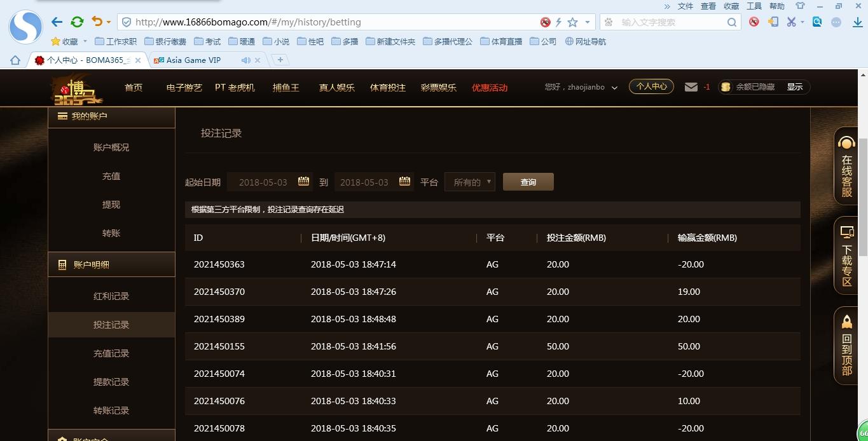868x441 pixels.
Task: Click the 查询 search button
Action: click(528, 182)
